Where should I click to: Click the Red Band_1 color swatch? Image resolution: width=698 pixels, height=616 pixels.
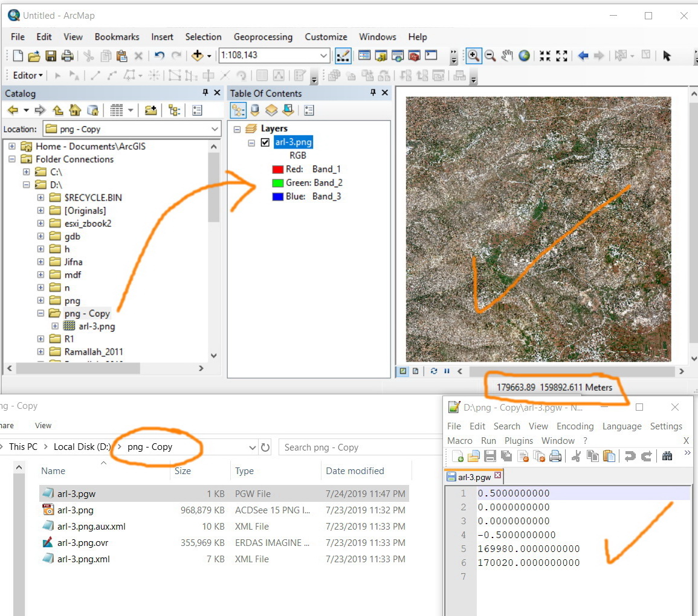pos(278,170)
